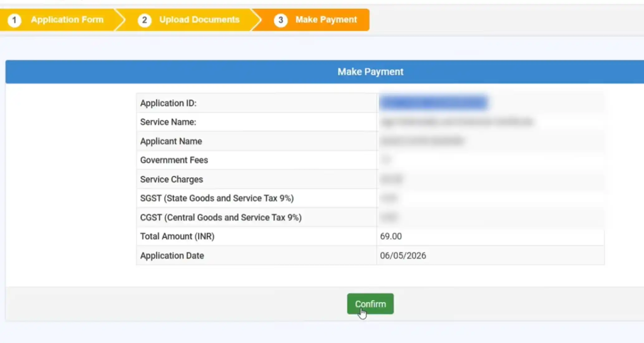Select the total amount value 69.00

(x=391, y=236)
